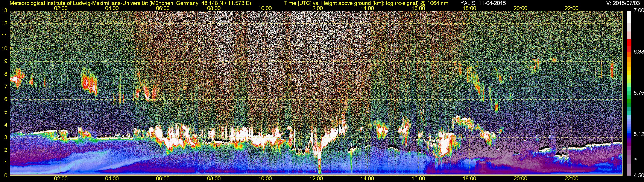
Task: Click the '3.' height axis label
Action: (6, 137)
